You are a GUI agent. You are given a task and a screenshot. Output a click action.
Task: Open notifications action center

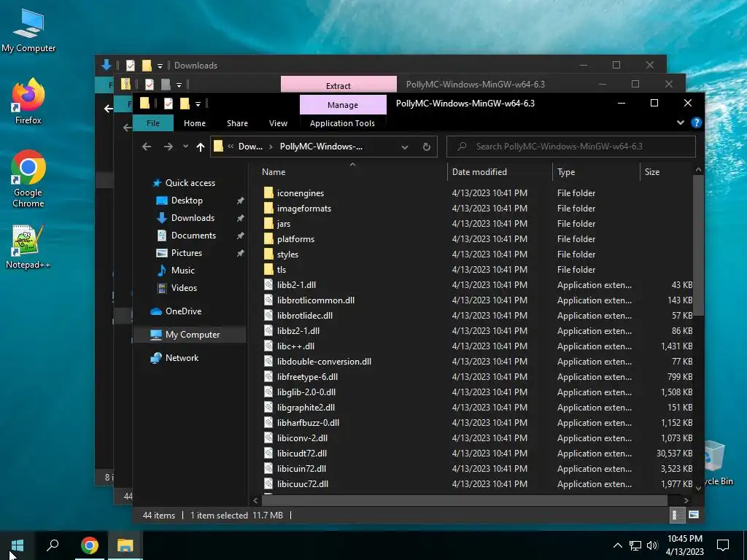tap(723, 545)
